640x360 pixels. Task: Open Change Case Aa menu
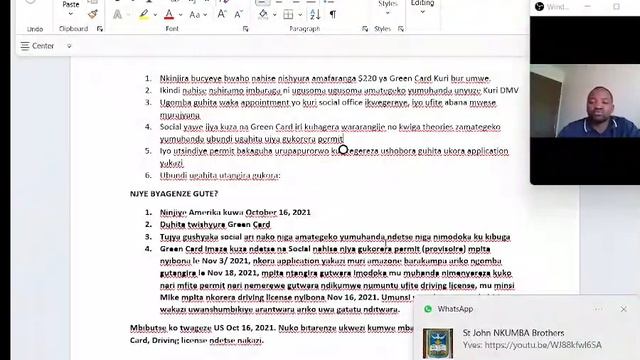pos(195,15)
